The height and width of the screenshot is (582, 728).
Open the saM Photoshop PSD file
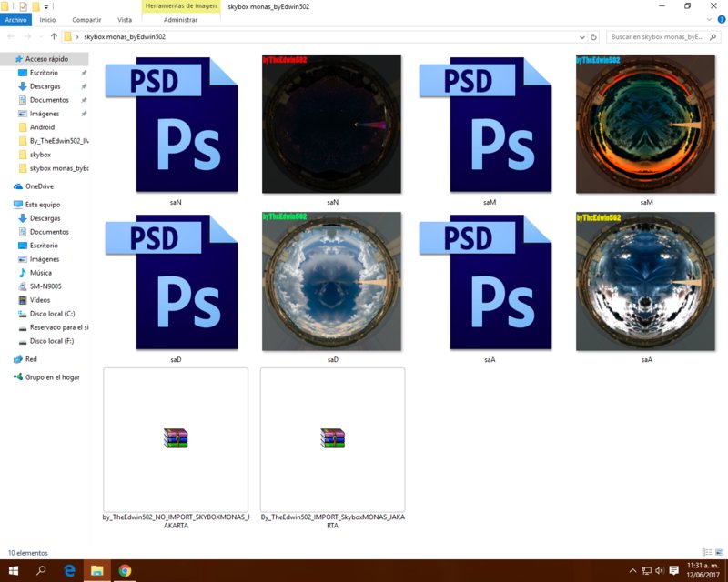point(486,125)
